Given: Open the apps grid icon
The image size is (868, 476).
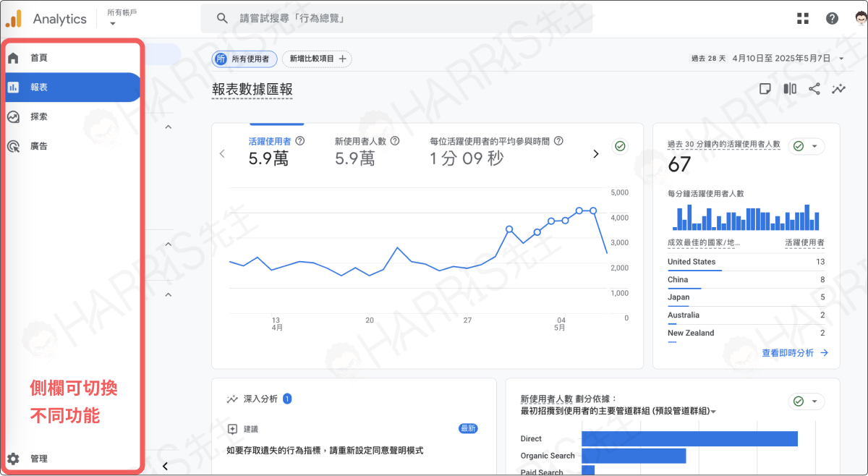Looking at the screenshot, I should tap(803, 19).
